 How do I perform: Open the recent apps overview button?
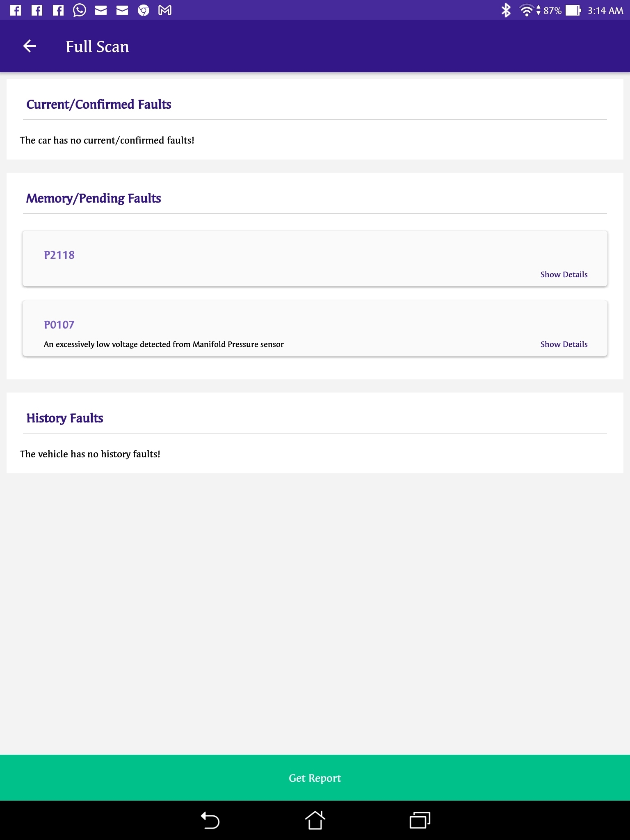pos(420,820)
